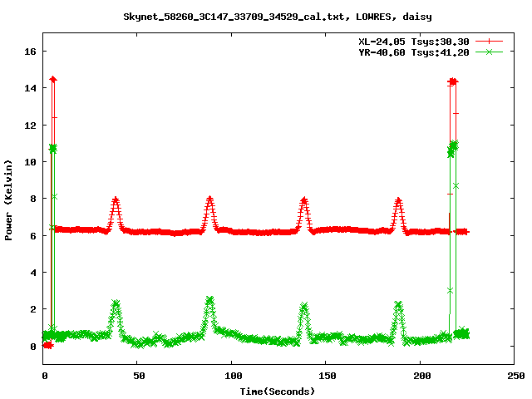The height and width of the screenshot is (399, 532).
Task: Click the y-axis tick label 4
Action: coord(33,273)
